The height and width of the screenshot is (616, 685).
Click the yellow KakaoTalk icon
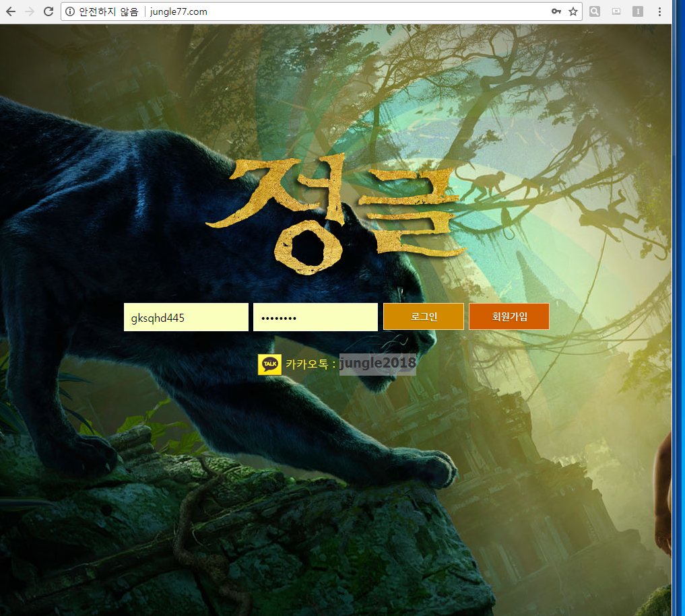click(269, 364)
